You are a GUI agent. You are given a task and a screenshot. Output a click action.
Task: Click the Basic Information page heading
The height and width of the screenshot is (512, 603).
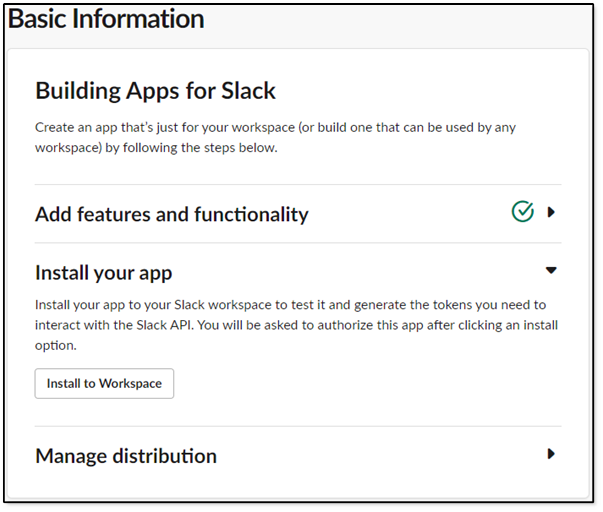[106, 19]
